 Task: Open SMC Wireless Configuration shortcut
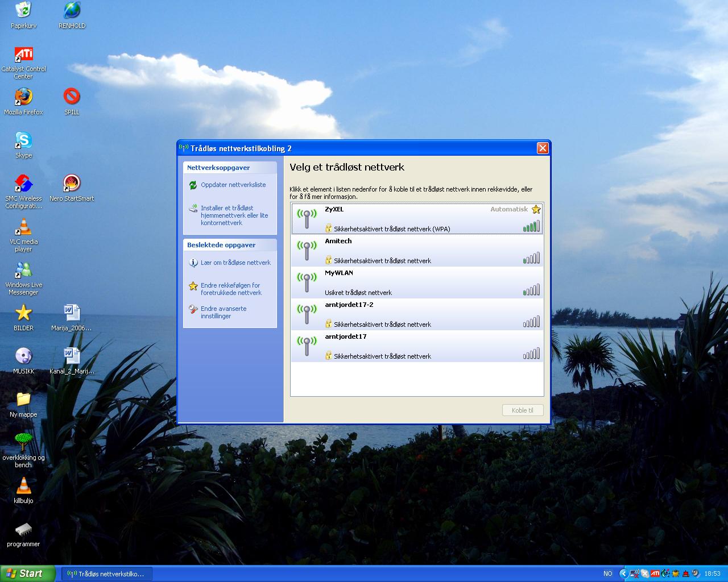23,192
